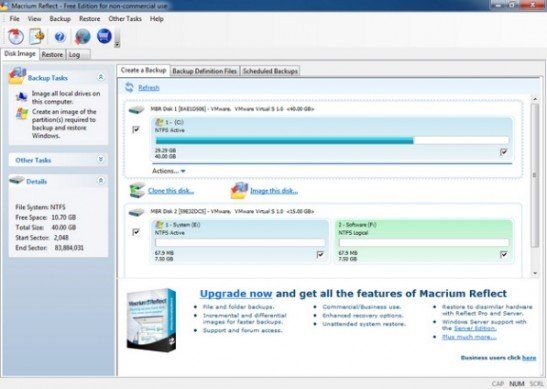This screenshot has width=547, height=389.
Task: Click the Windows flag icon on System (E:)
Action: 159,225
